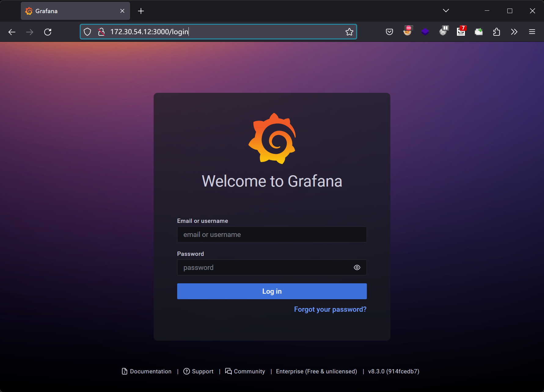Screen dimensions: 544x392
Task: Maximize the browser window
Action: pos(510,11)
